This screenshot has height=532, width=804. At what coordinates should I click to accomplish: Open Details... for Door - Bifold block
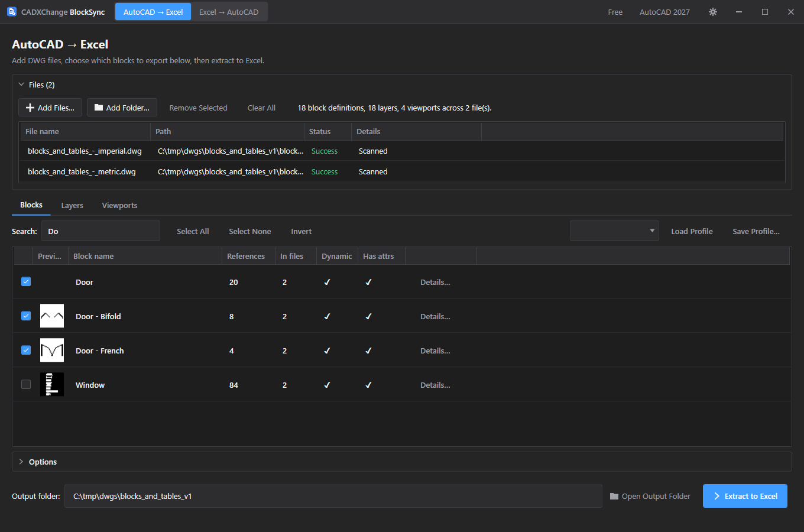(x=435, y=316)
